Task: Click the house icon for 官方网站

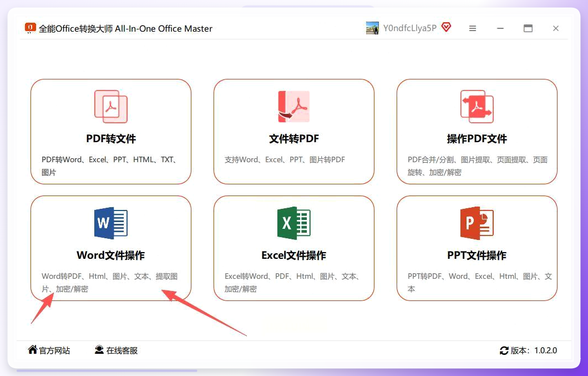Action: tap(33, 350)
